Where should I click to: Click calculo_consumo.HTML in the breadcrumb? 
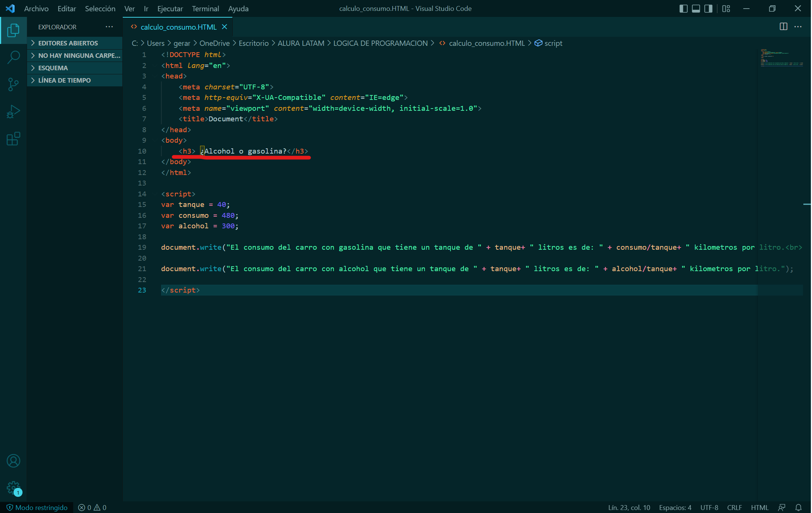pos(487,43)
